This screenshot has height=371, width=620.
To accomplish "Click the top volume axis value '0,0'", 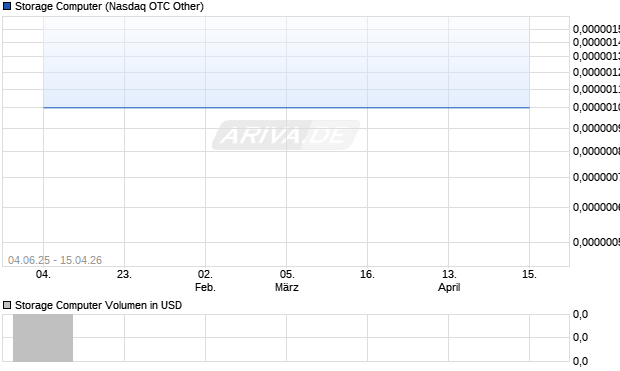I will [x=580, y=314].
